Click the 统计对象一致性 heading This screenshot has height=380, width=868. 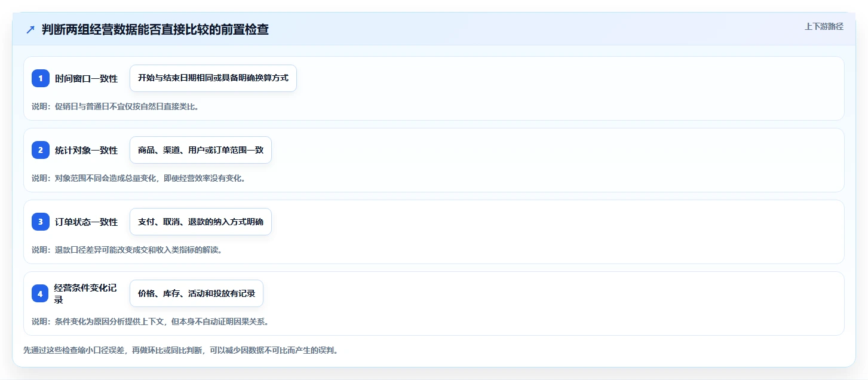tap(87, 150)
